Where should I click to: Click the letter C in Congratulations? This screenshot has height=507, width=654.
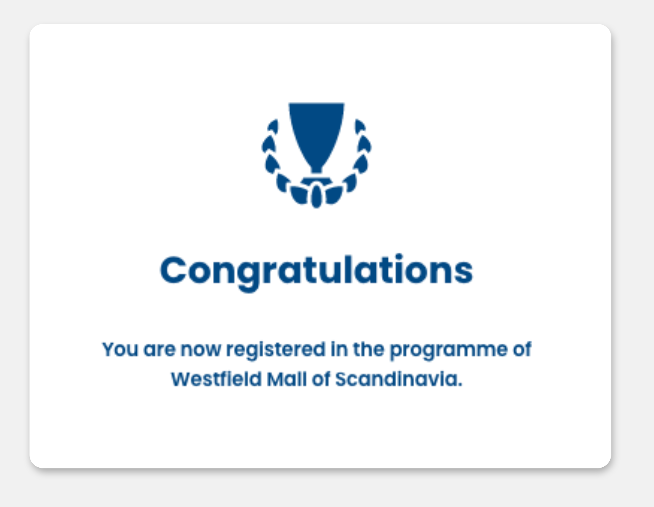175,270
